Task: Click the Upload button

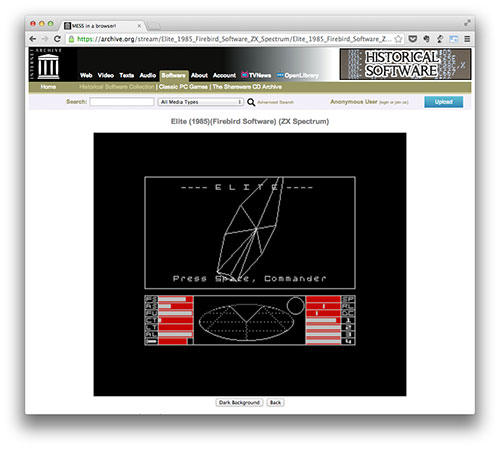Action: click(x=443, y=102)
